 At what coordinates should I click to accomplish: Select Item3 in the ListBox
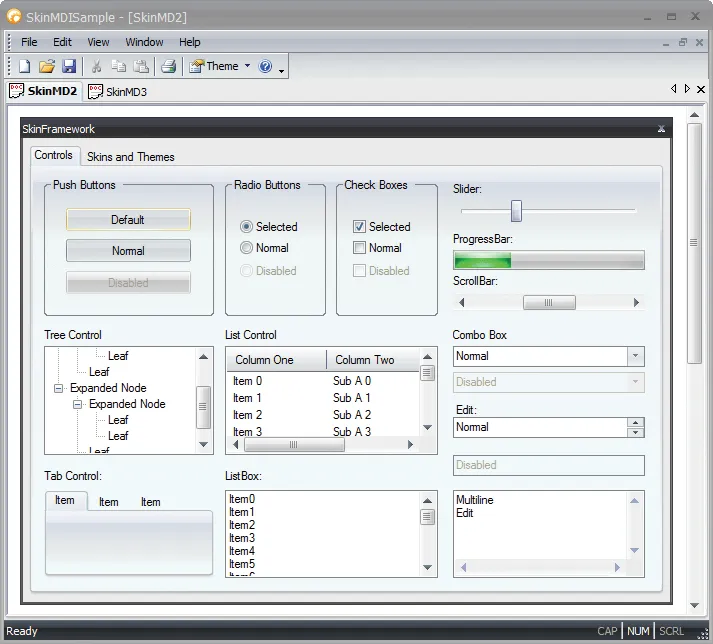tap(242, 538)
